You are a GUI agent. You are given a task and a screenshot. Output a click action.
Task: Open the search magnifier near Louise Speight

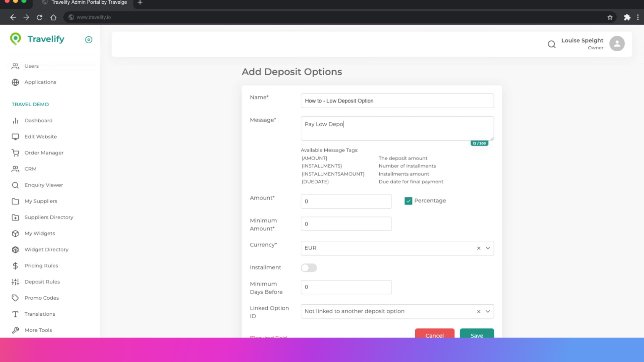(551, 44)
